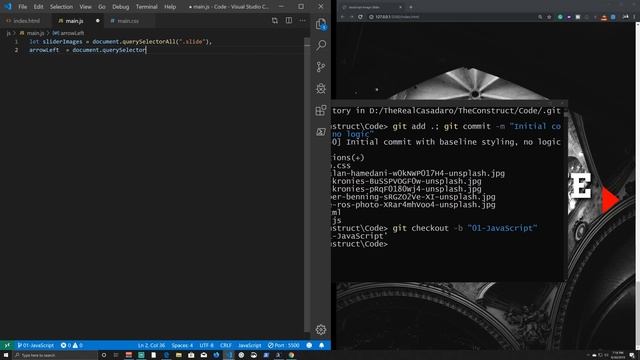This screenshot has height=360, width=640.
Task: Open the Terminal menu
Action: [147, 7]
